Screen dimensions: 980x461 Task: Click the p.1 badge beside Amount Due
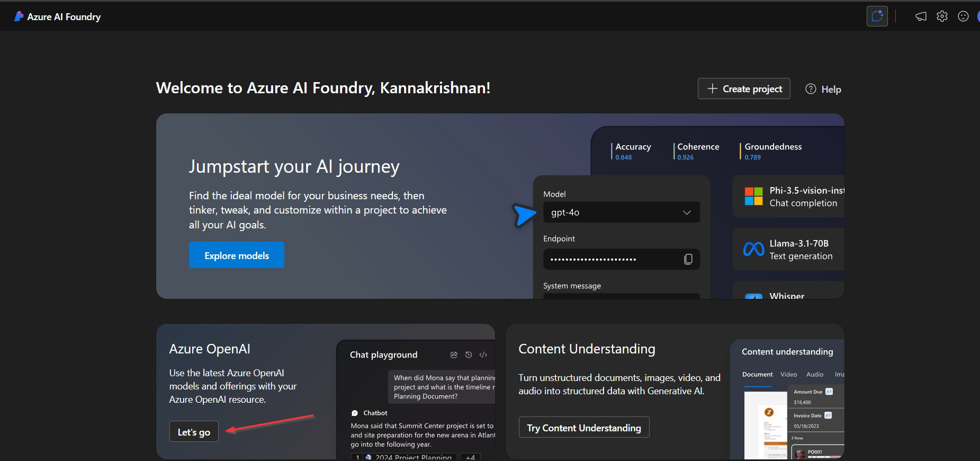(x=829, y=392)
